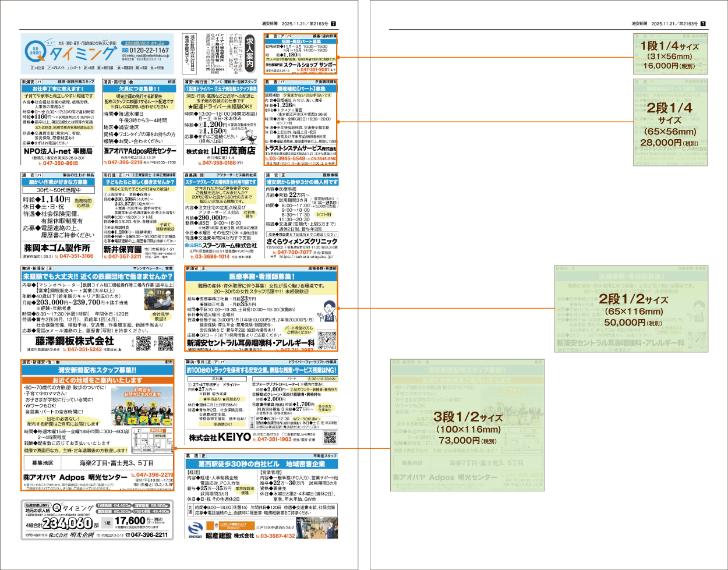Click the 0120-22-1167 toll-free number in header

point(146,51)
